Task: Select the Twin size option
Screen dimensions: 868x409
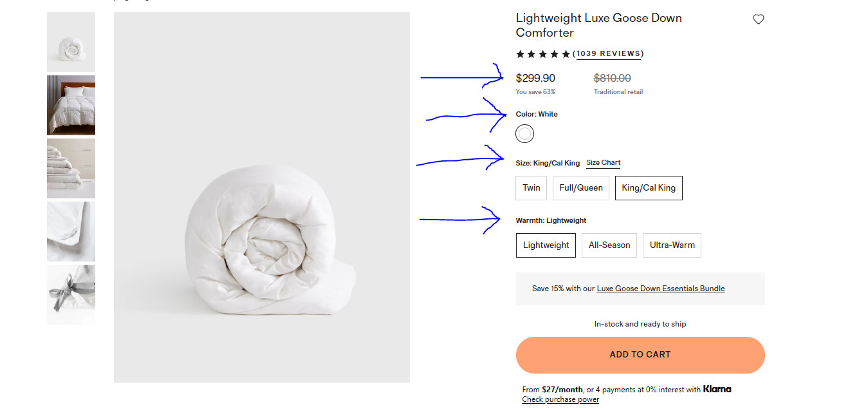Action: 531,187
